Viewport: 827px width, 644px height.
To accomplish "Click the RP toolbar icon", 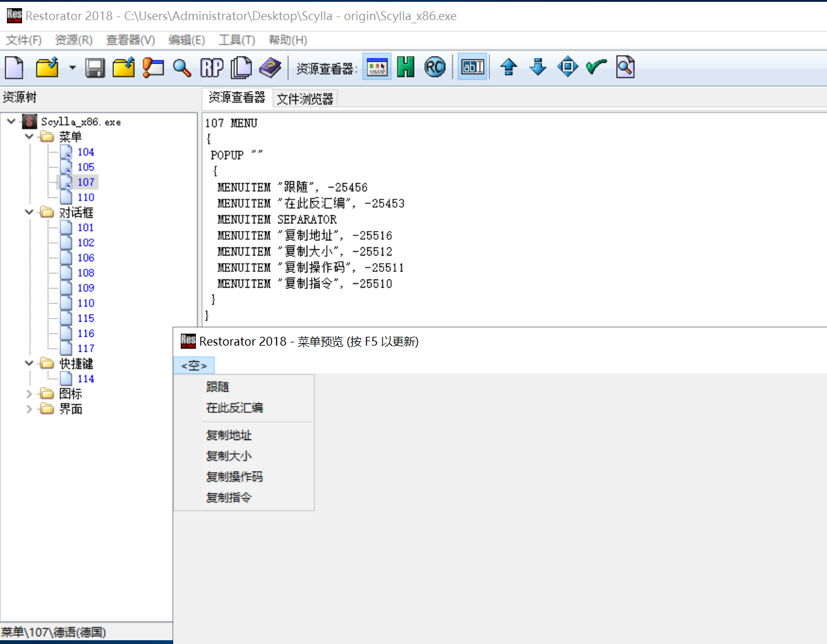I will point(212,67).
